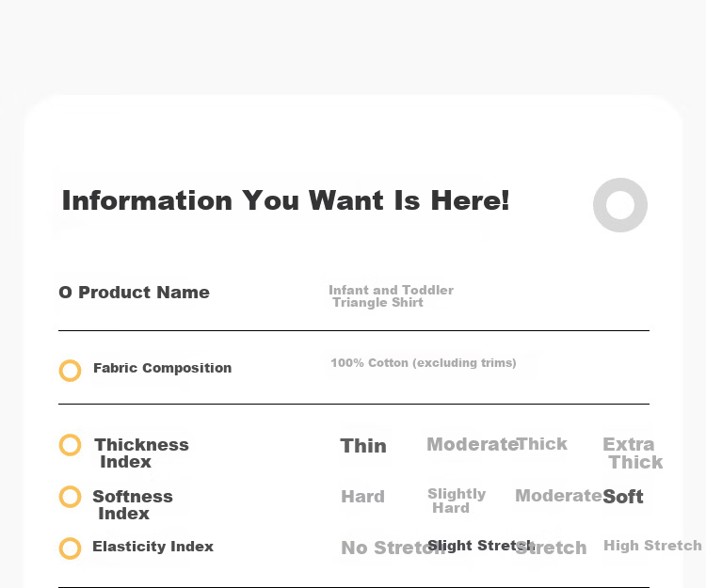Viewport: 706px width, 588px height.
Task: Click the large gray ring icon
Action: click(x=620, y=205)
